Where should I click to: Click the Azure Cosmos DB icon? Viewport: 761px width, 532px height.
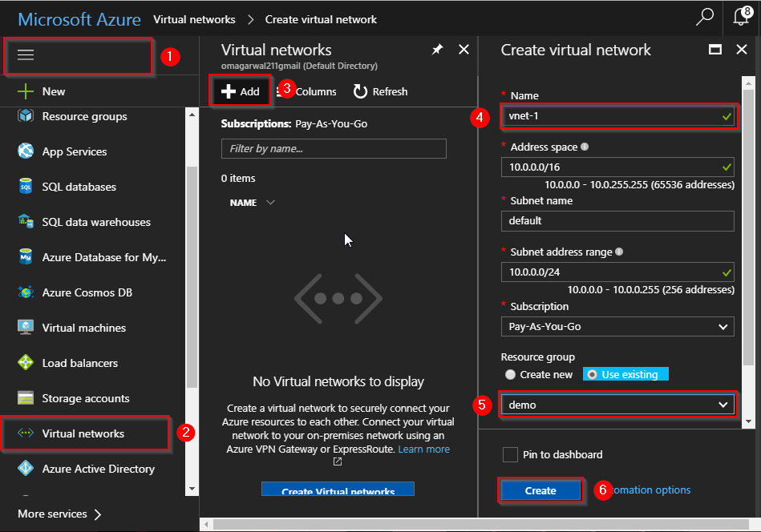(25, 292)
